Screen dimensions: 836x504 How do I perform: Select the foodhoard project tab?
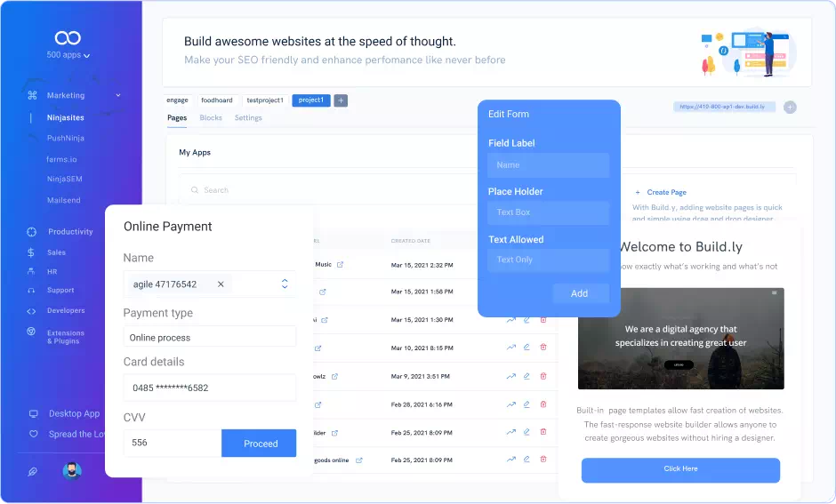(x=216, y=100)
